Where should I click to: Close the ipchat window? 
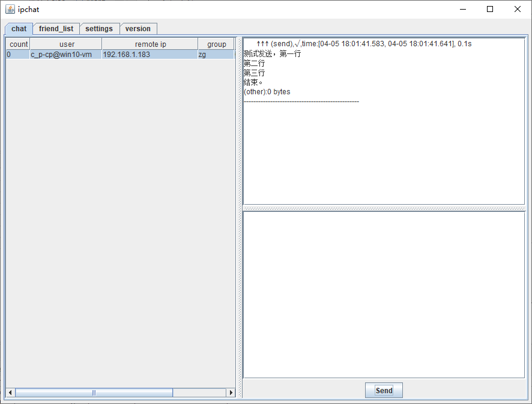click(518, 9)
